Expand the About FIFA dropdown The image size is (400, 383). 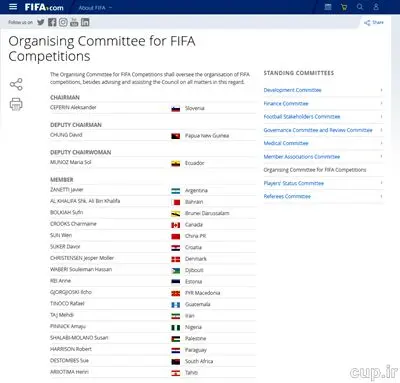tap(95, 7)
